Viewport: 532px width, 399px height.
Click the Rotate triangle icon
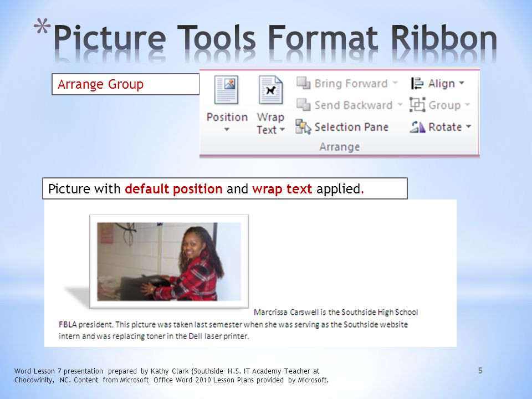click(417, 127)
